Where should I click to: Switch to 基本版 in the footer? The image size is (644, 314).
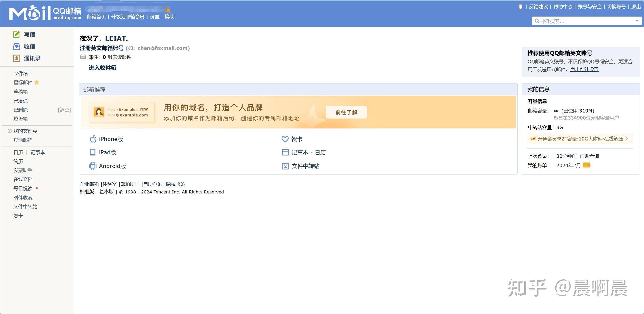(106, 192)
